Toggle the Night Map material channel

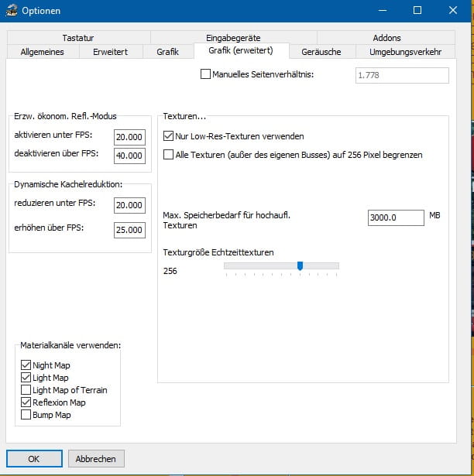click(26, 365)
